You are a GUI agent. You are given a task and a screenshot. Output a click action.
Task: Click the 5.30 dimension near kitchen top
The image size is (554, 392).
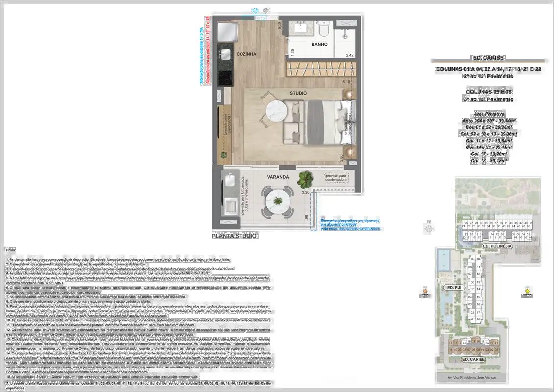280,25
